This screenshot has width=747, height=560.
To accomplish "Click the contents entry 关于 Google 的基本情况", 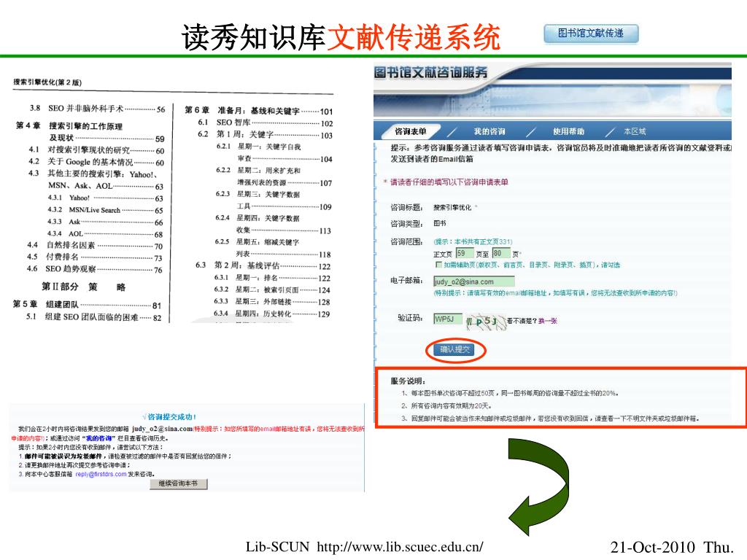I will click(96, 163).
